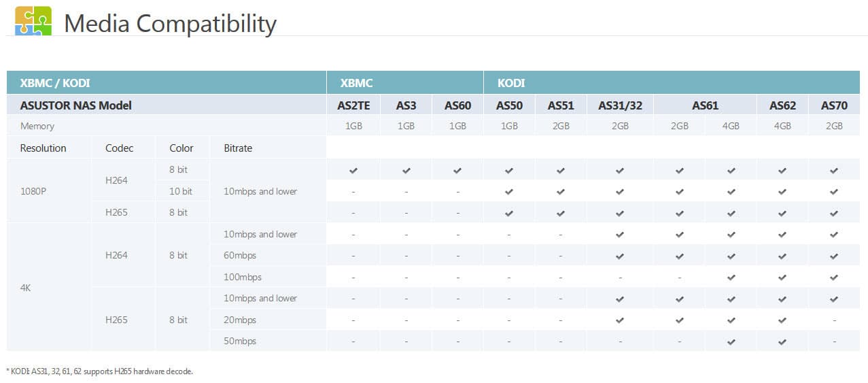This screenshot has height=383, width=868.
Task: Select the AS31/32 model column header
Action: point(620,105)
